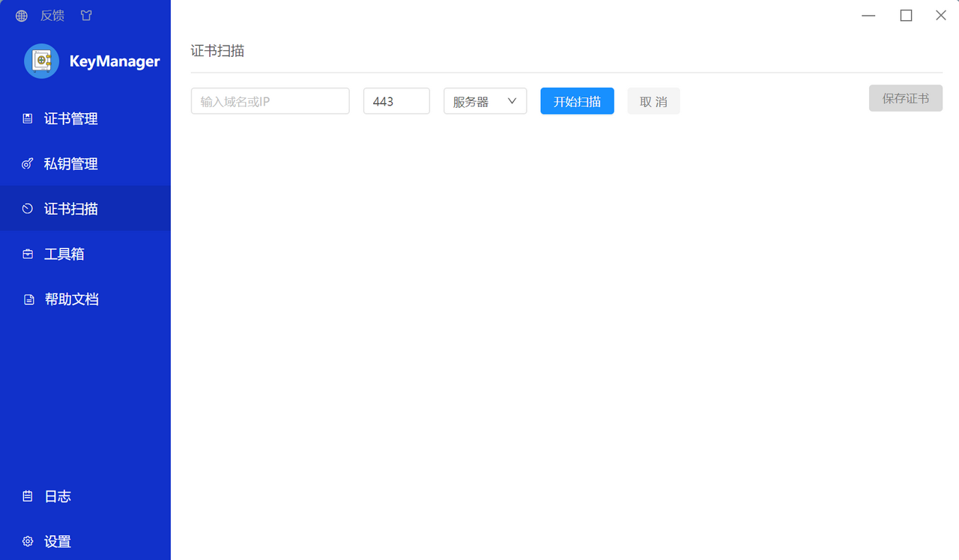This screenshot has height=560, width=959.
Task: Open the 反馈 feedback link
Action: [x=52, y=16]
